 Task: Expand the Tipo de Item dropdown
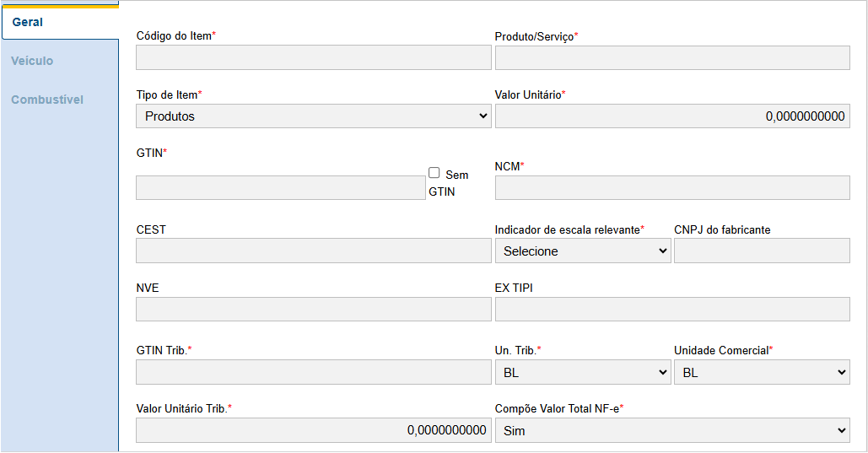point(313,116)
